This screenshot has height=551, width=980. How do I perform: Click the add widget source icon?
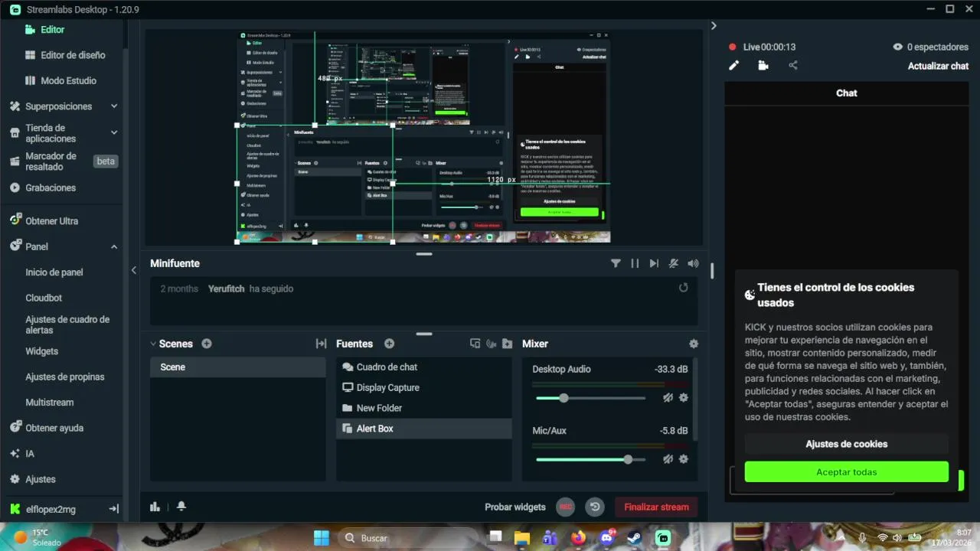475,344
